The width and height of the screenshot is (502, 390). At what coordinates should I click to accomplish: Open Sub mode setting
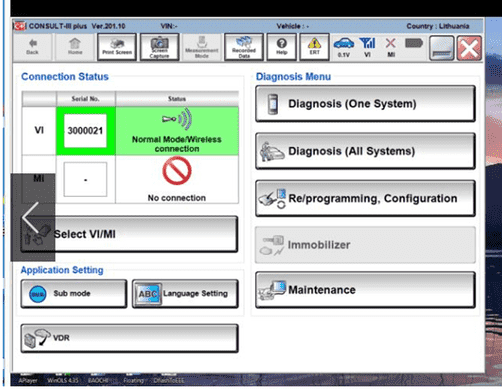click(x=74, y=293)
